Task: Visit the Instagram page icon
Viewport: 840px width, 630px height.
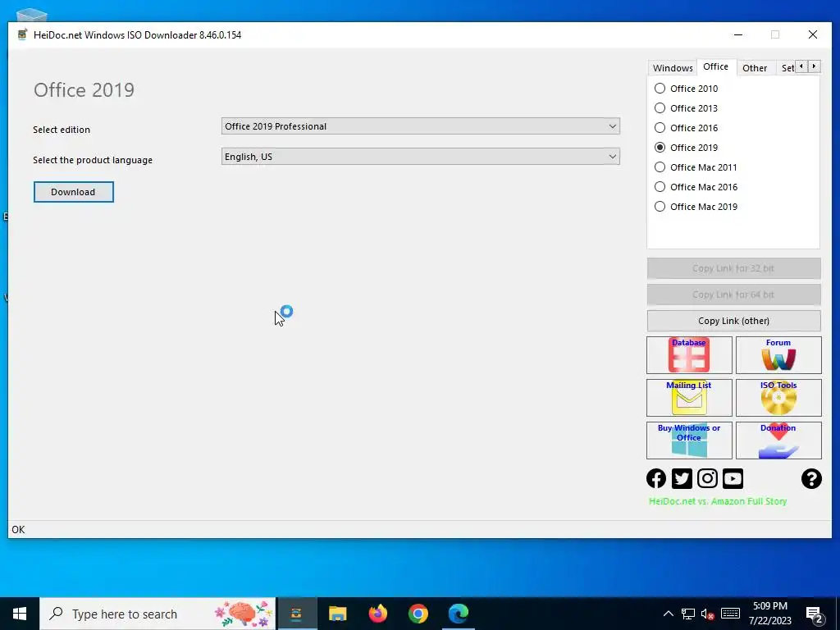Action: click(x=707, y=478)
